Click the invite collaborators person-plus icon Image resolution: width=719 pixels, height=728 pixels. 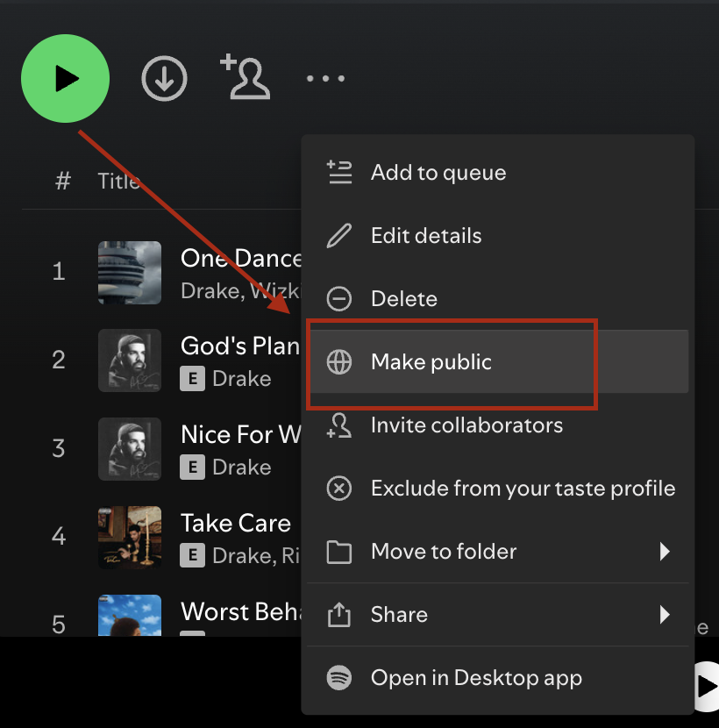click(246, 76)
